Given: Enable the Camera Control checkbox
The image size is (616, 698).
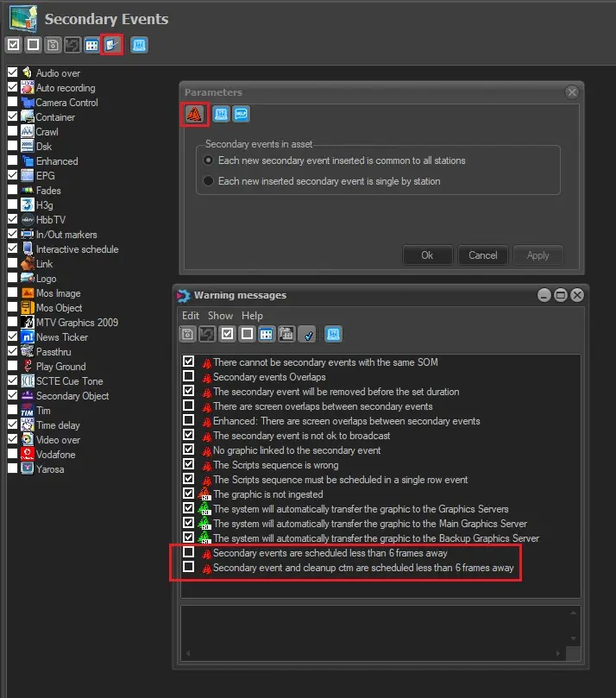Looking at the screenshot, I should 13,103.
